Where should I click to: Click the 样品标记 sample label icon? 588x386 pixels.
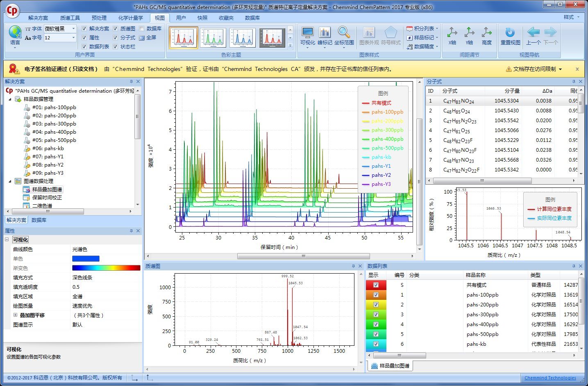pyautogui.click(x=409, y=38)
